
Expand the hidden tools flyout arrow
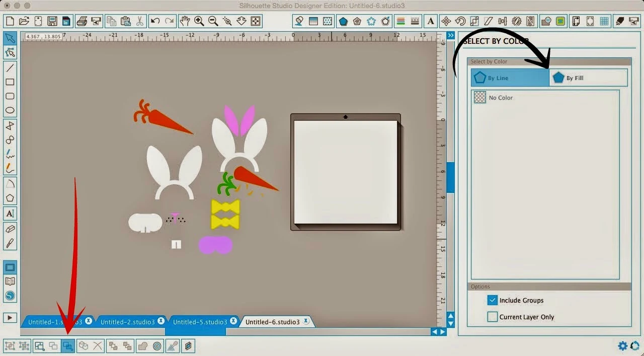10,317
